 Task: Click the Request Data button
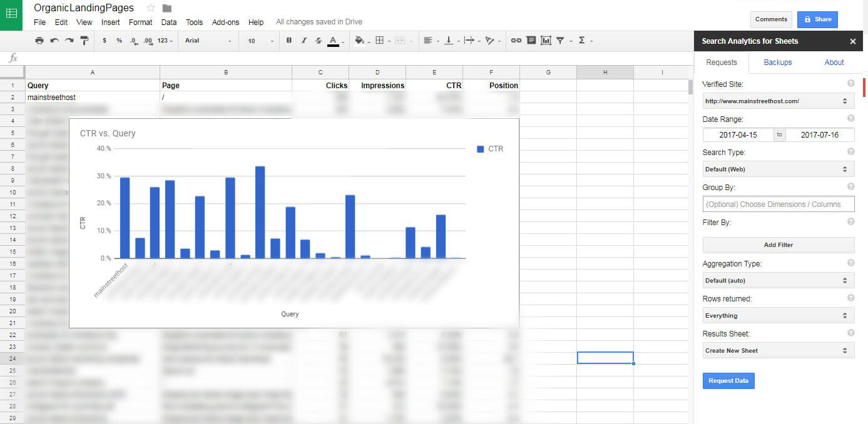pyautogui.click(x=728, y=381)
